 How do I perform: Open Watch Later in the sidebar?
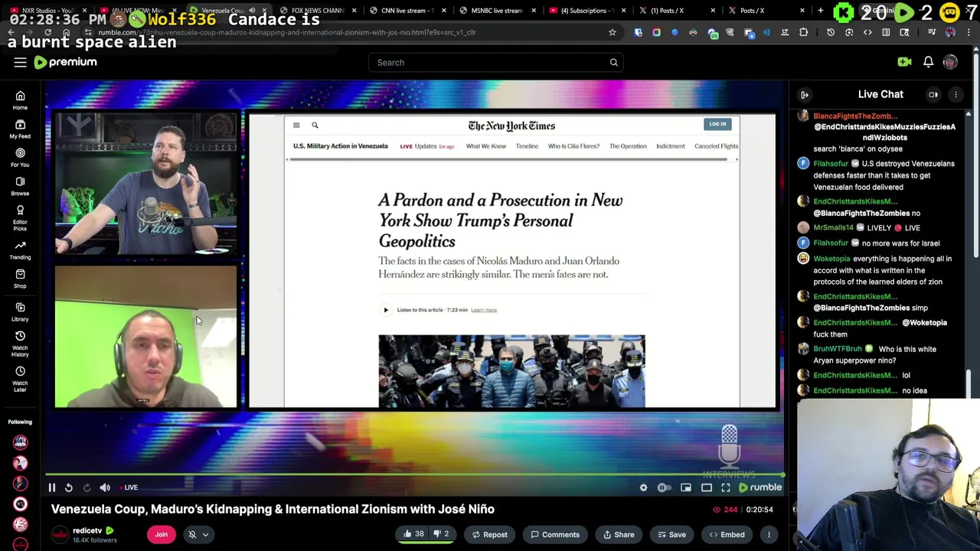[x=20, y=380]
